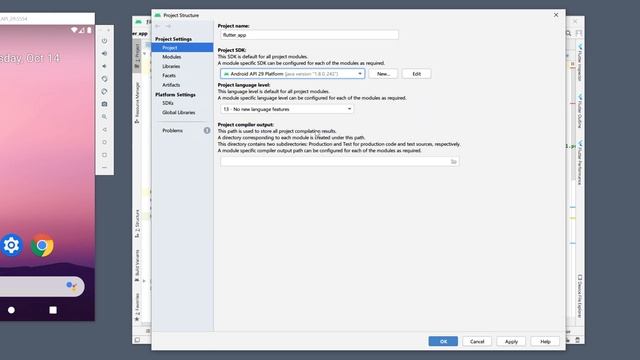Open the Structure tool window tab

(x=137, y=223)
